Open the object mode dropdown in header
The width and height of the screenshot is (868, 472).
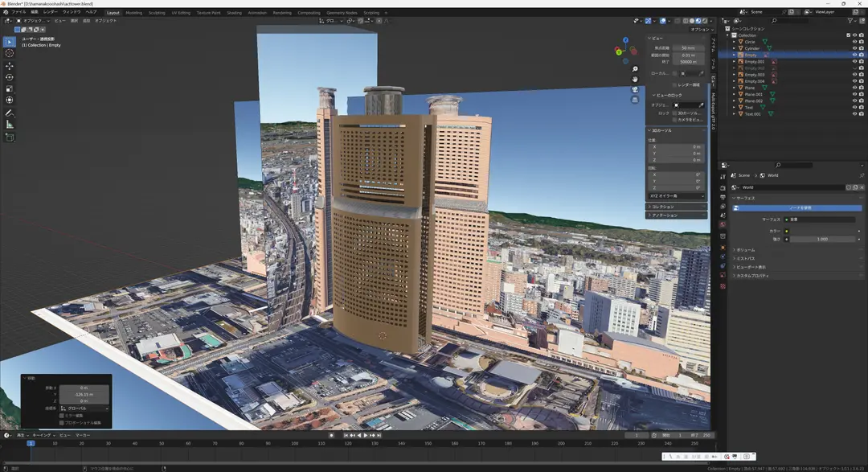[33, 21]
